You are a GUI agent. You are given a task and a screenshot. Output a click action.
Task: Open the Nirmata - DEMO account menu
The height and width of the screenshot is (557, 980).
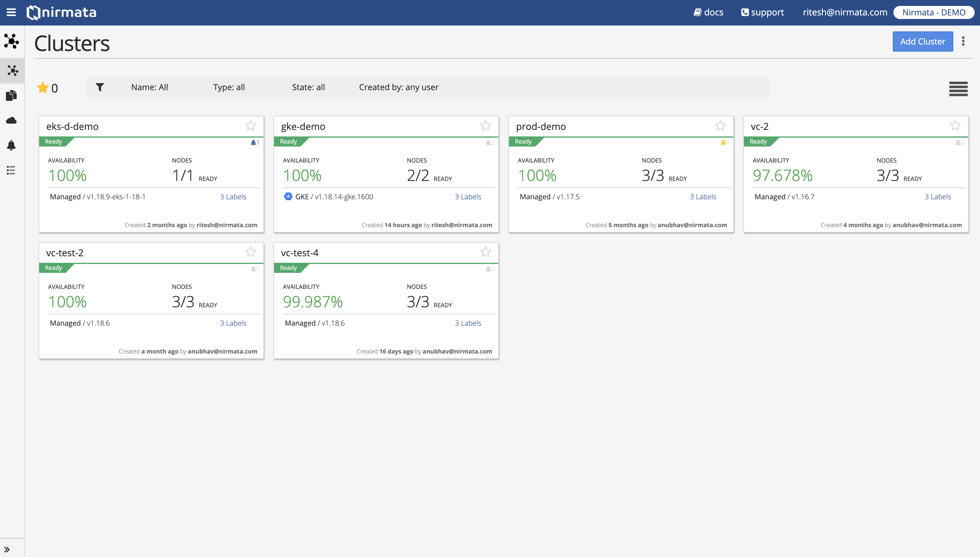click(934, 12)
